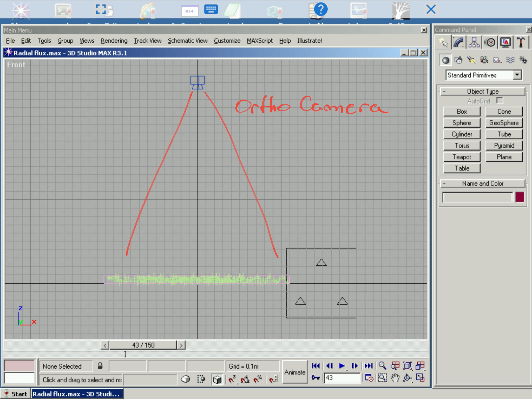532x399 pixels.
Task: Click the Pan hand tool
Action: (395, 378)
